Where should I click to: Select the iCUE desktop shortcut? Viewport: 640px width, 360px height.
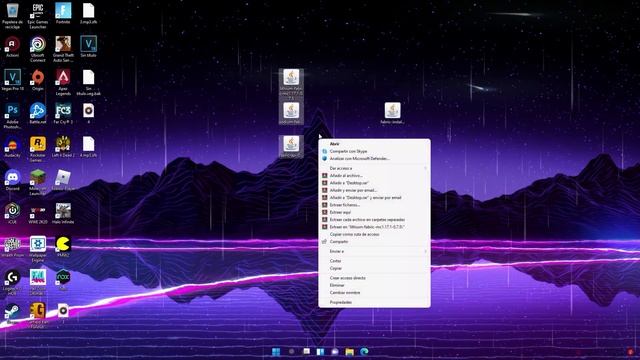click(x=12, y=213)
